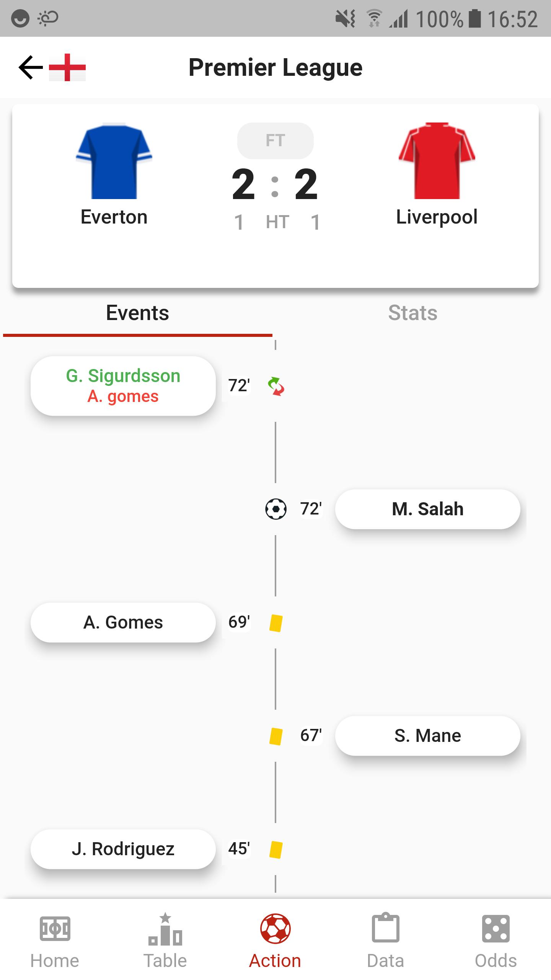Tap the S. Mane event card
The image size is (551, 980).
428,736
